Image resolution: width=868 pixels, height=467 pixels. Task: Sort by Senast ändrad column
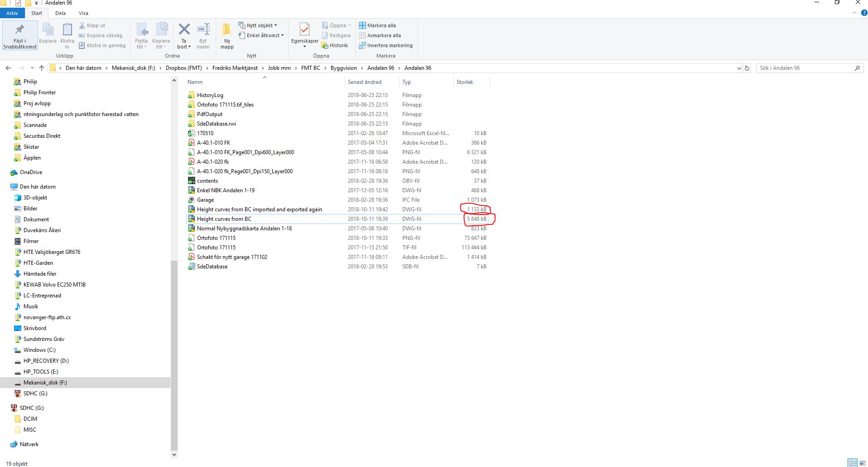(372, 82)
